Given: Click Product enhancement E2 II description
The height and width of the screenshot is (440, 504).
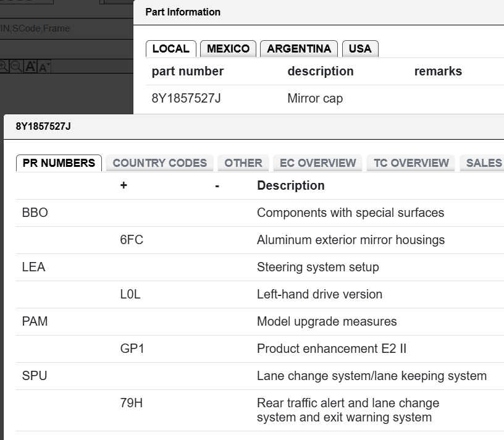Looking at the screenshot, I should (x=332, y=349).
